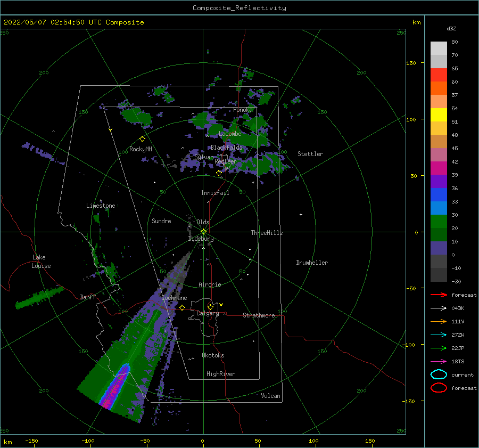This screenshot has height=448, width=479.
Task: Click the yellow diamond marker above Calgary
Action: pyautogui.click(x=210, y=307)
